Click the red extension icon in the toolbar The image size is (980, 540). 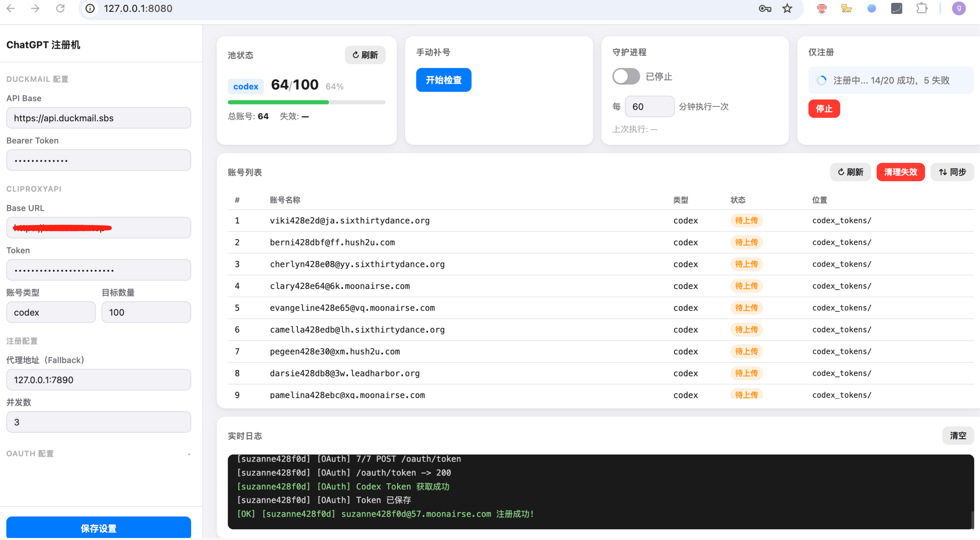(822, 8)
